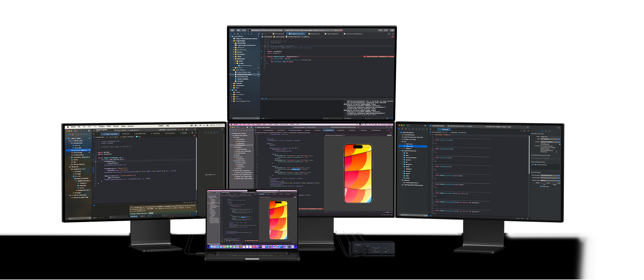Image resolution: width=644 pixels, height=280 pixels.
Task: Click red error badge in Jungle Kingdom toolbar
Action: coord(179,130)
